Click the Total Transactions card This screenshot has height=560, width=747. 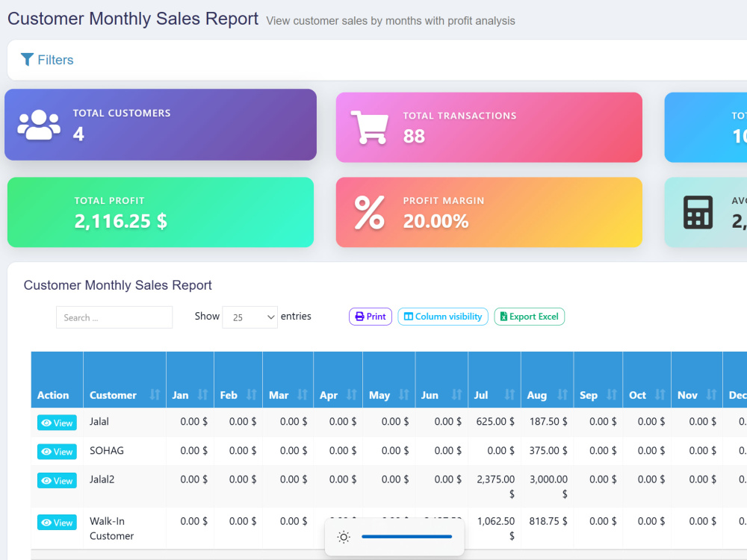pyautogui.click(x=489, y=127)
